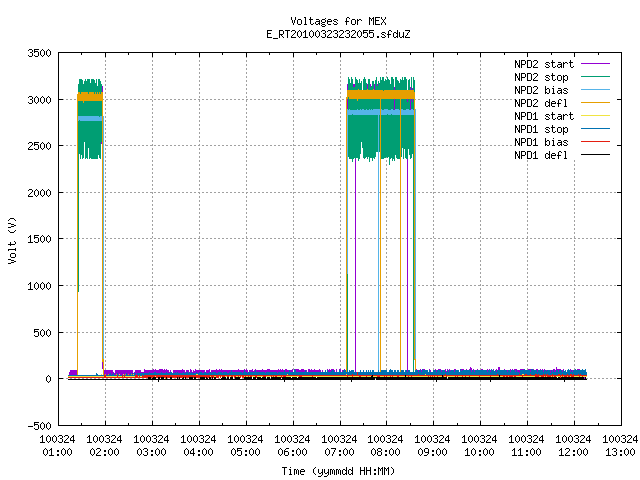
Task: Click the 10:00 x-axis time label
Action: click(479, 453)
